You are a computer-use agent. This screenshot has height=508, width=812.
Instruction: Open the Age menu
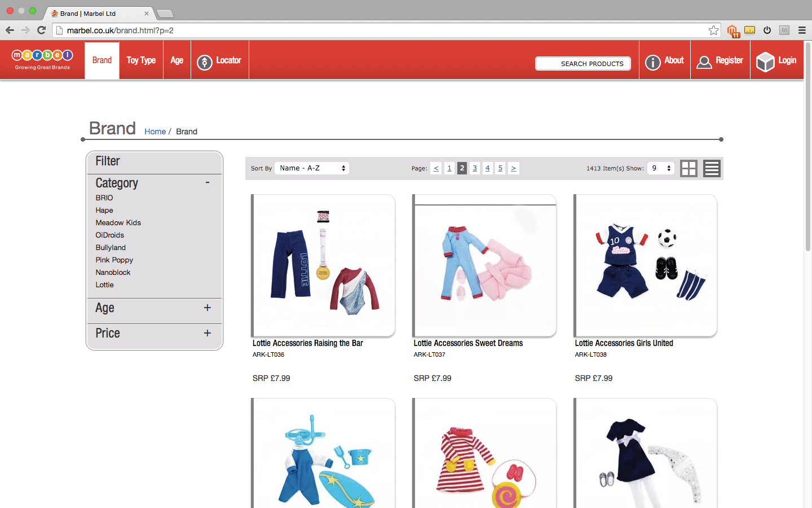[x=177, y=60]
